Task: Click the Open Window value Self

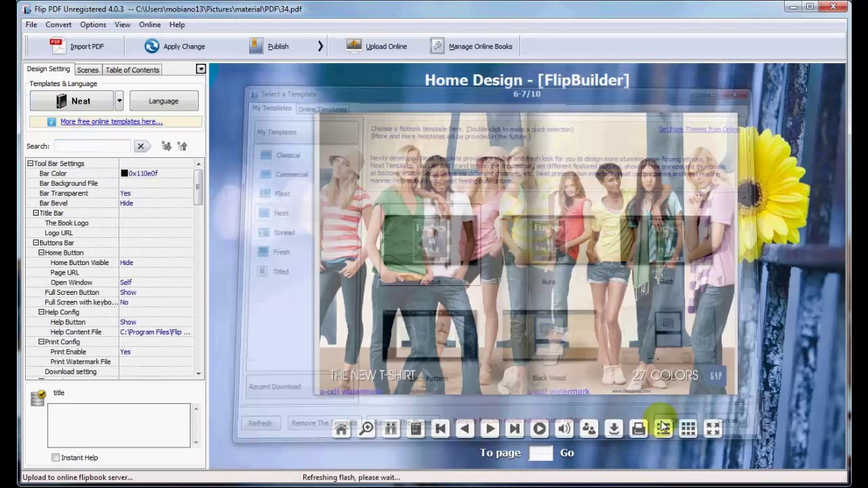Action: point(126,283)
